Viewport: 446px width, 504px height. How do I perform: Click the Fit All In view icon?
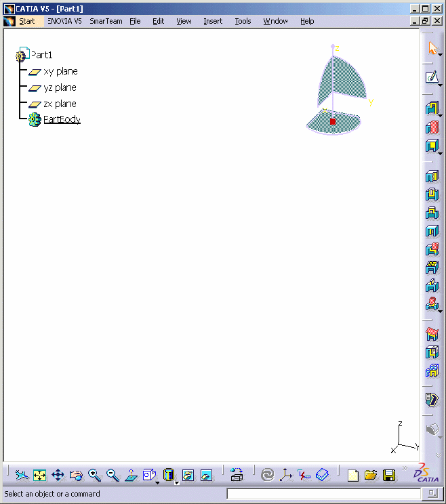pos(39,476)
